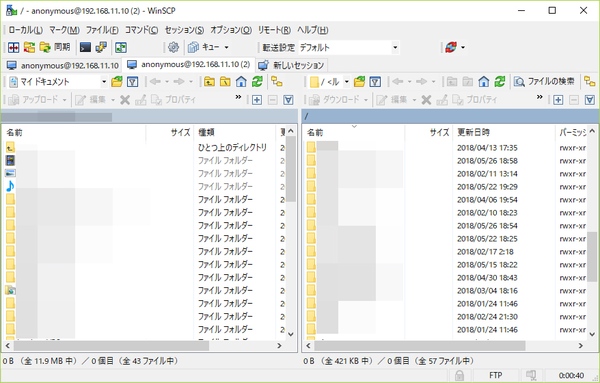
Task: Open ローカル(L) menu
Action: (x=26, y=30)
